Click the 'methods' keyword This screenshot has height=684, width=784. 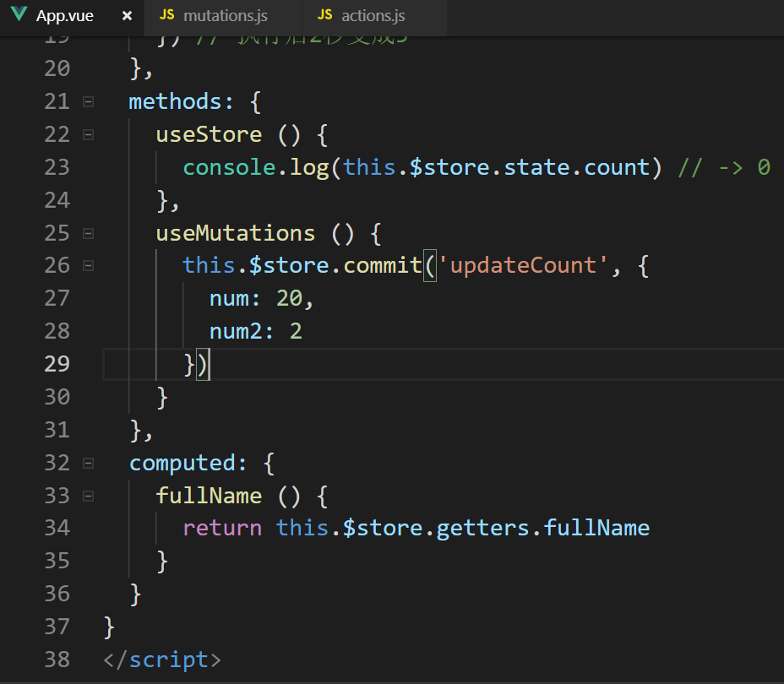click(x=175, y=102)
